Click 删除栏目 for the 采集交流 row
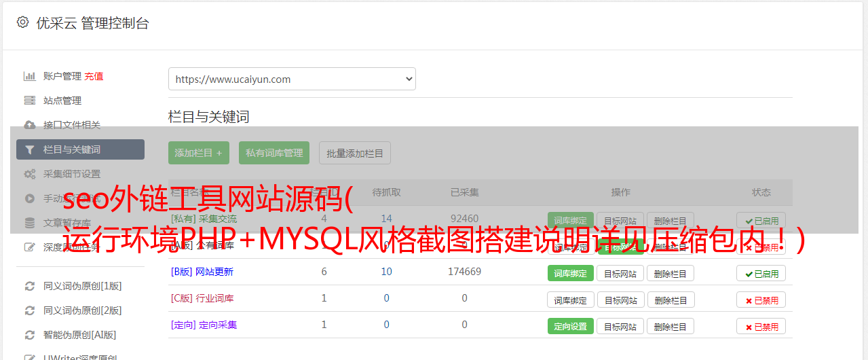This screenshot has height=360, width=868. click(x=670, y=220)
